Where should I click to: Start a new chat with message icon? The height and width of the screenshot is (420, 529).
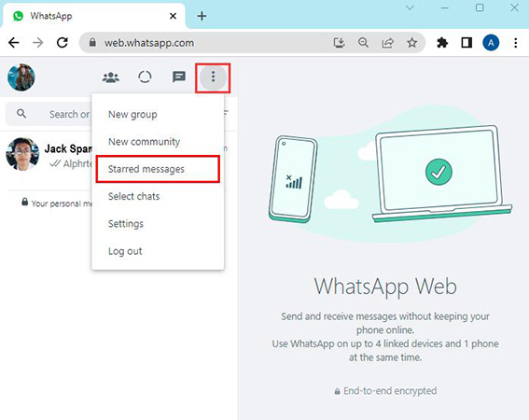point(179,77)
